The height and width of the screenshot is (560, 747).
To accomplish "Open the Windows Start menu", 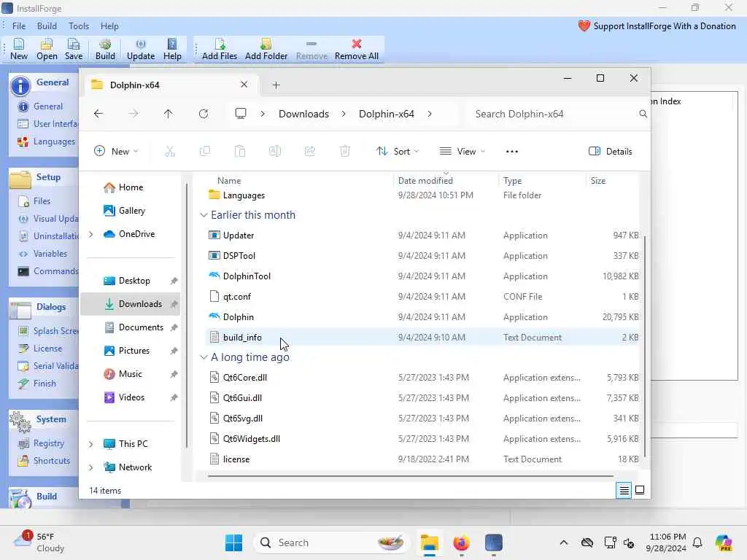I will 233,542.
